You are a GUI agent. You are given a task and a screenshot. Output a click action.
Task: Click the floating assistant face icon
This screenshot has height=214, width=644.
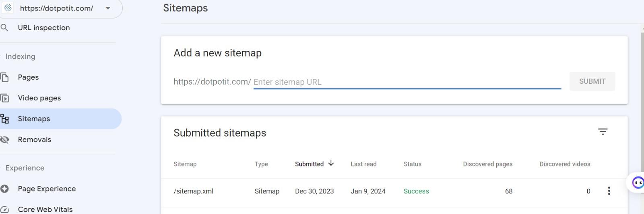pyautogui.click(x=638, y=183)
